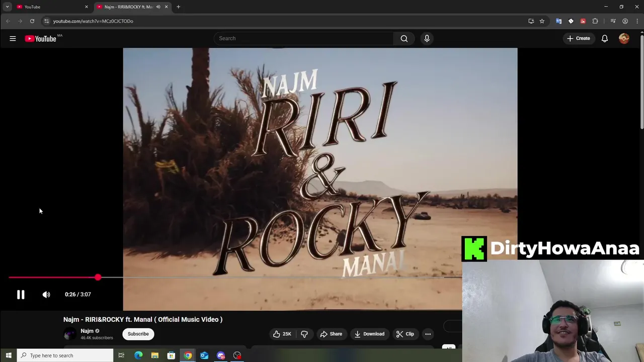The height and width of the screenshot is (362, 644).
Task: Open the red image extension icon
Action: click(583, 21)
